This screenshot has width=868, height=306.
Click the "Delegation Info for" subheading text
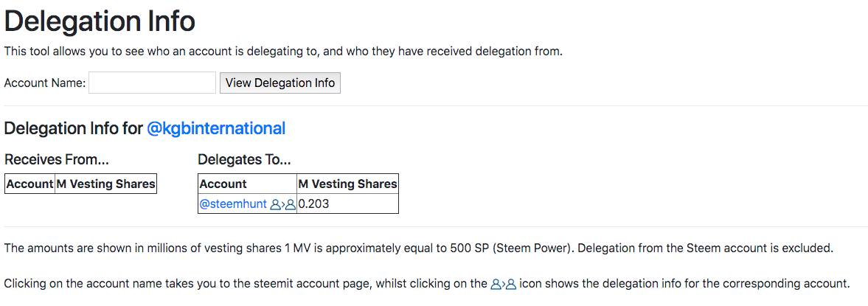click(x=74, y=128)
